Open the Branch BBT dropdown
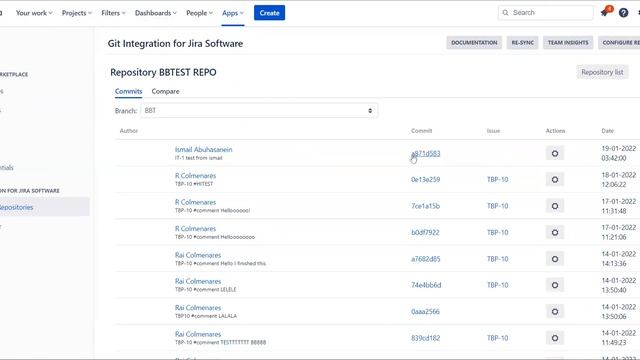This screenshot has height=360, width=640. coord(259,111)
